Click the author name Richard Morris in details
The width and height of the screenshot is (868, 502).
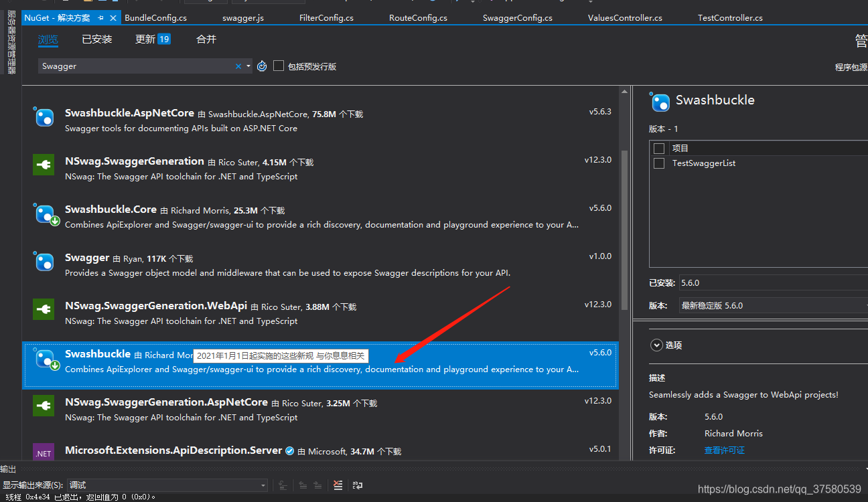pyautogui.click(x=733, y=434)
